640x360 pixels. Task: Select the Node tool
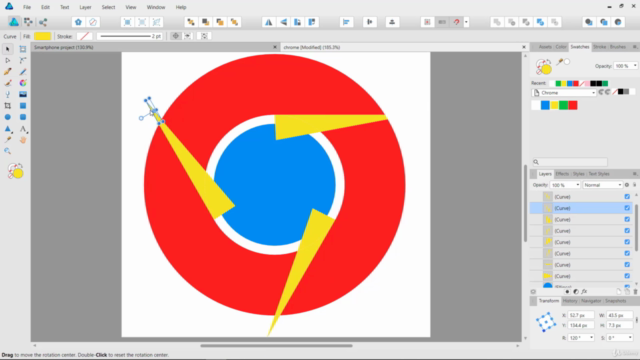tap(7, 60)
